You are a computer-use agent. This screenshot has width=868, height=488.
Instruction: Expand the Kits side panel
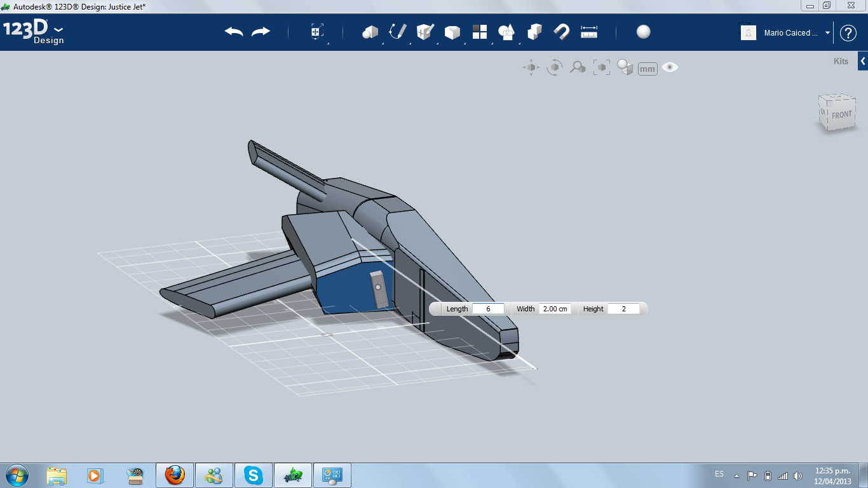tap(863, 61)
